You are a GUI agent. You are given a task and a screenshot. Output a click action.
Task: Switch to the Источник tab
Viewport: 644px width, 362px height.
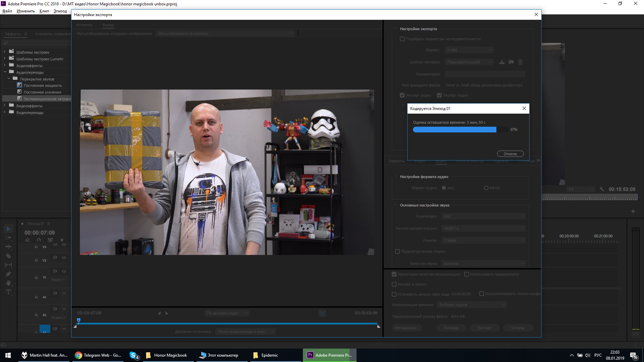point(84,25)
